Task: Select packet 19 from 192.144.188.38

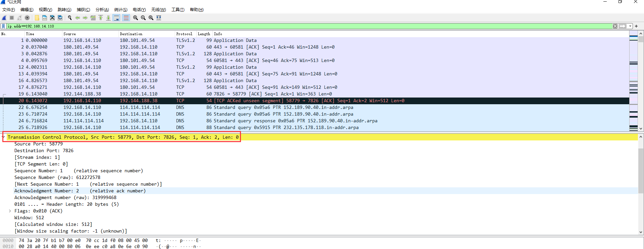Action: pyautogui.click(x=314, y=94)
